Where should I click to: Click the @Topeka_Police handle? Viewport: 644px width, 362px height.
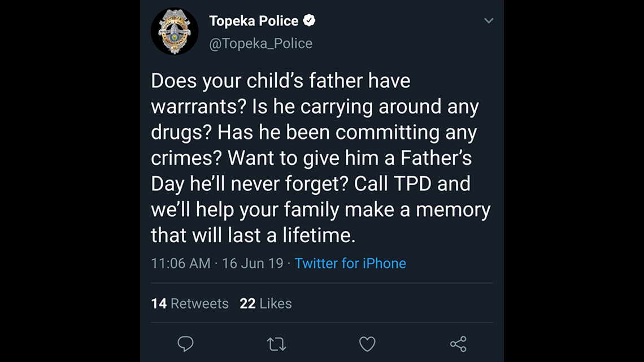coord(261,43)
